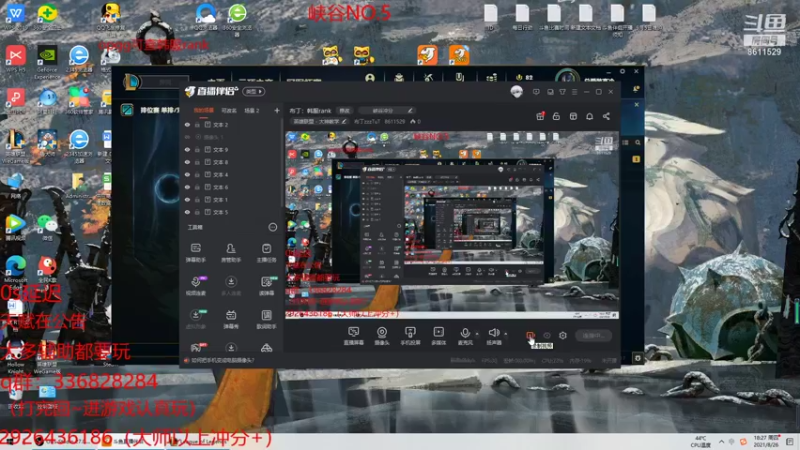Expand microphone options arrow
This screenshot has width=800, height=450.
click(x=477, y=334)
